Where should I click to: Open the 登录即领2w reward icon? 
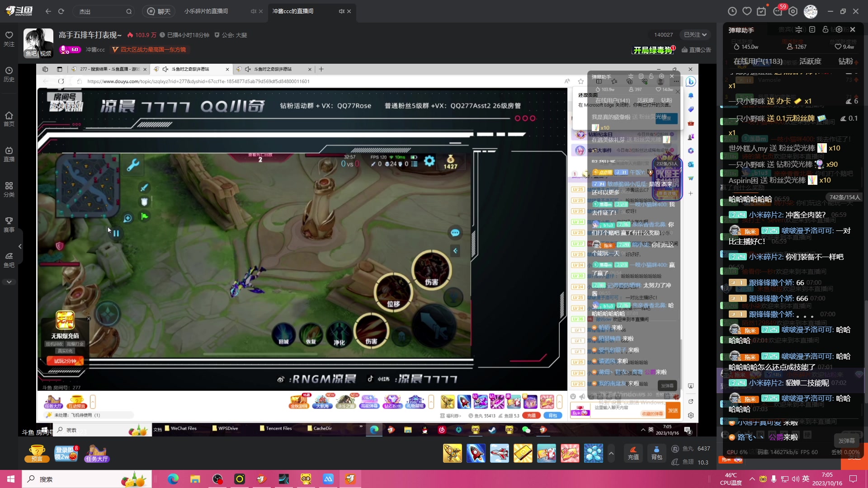66,453
